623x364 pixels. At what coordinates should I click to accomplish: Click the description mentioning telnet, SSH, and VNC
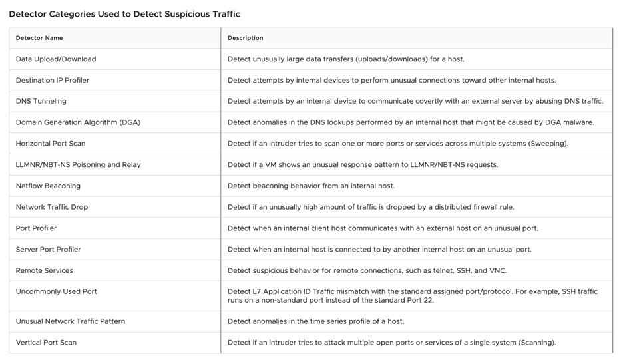tap(367, 271)
